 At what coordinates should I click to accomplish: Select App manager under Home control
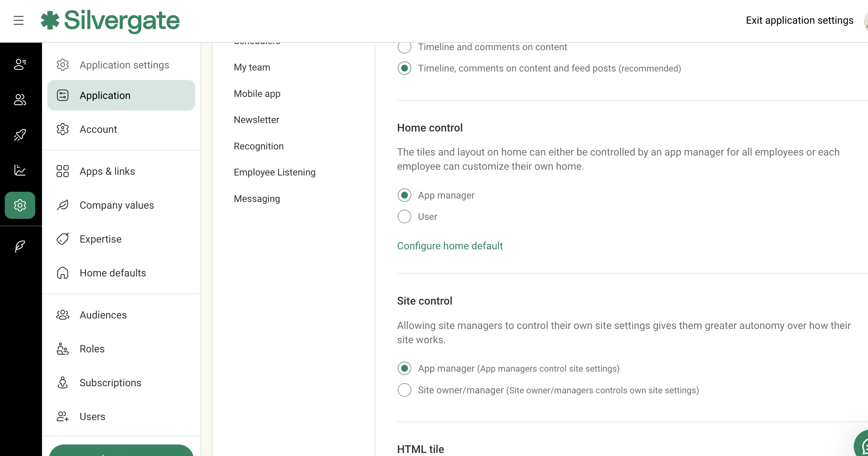[404, 195]
